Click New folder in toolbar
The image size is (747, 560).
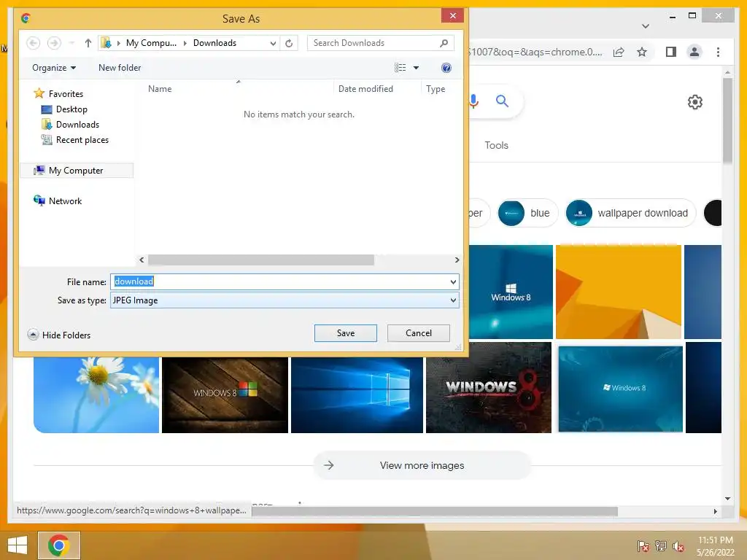(x=120, y=68)
